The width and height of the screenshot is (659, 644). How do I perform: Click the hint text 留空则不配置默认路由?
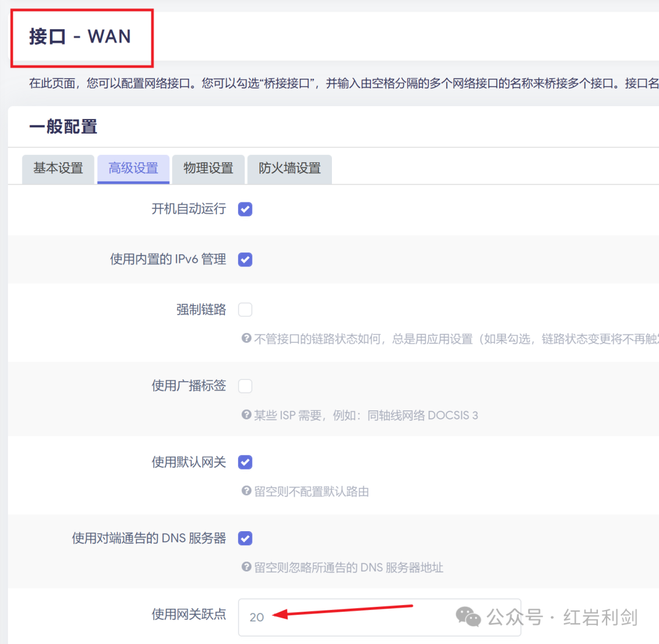click(311, 492)
